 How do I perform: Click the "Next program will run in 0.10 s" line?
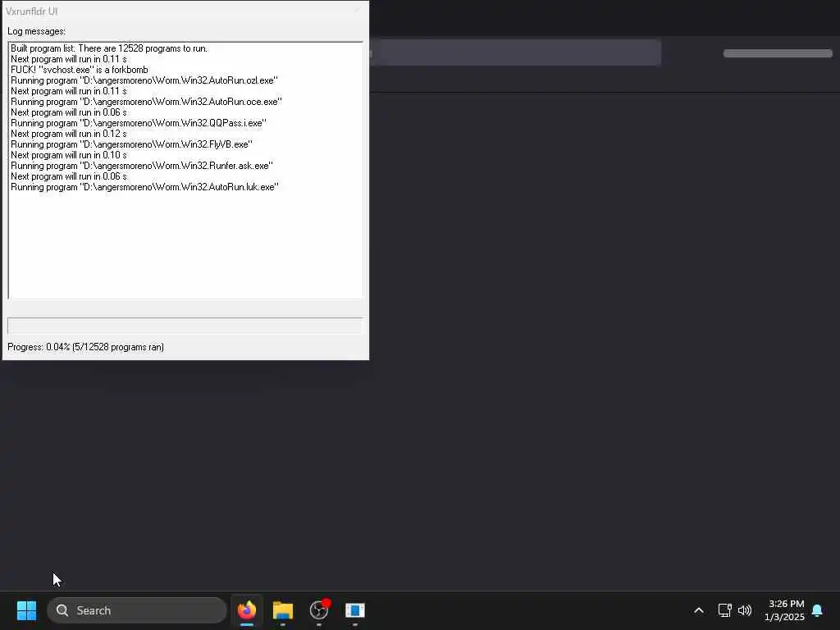point(69,155)
